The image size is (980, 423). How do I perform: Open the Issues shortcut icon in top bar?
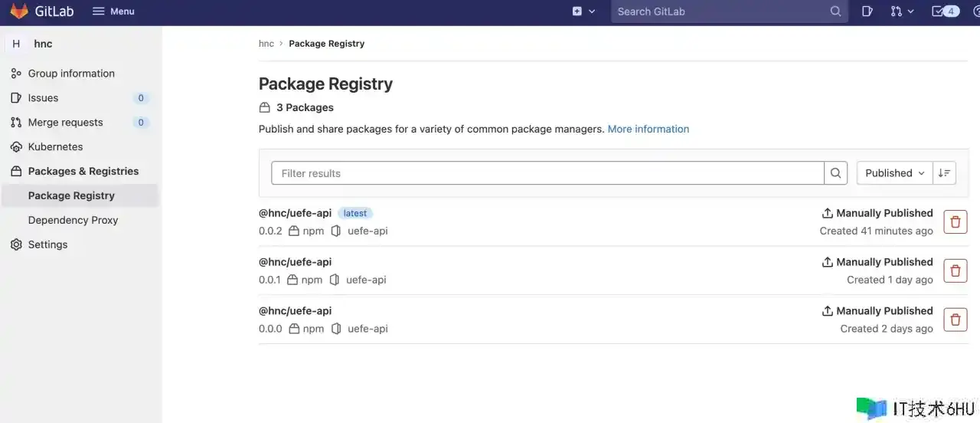coord(867,11)
